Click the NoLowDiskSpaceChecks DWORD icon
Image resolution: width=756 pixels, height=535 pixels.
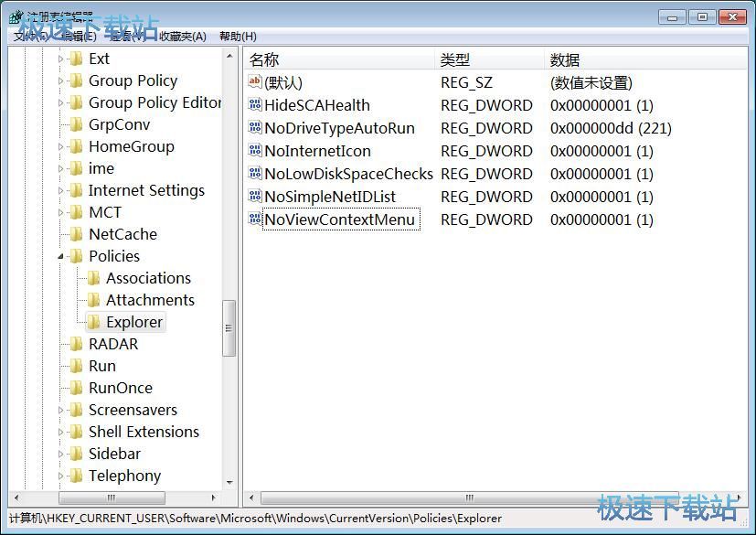pos(255,173)
